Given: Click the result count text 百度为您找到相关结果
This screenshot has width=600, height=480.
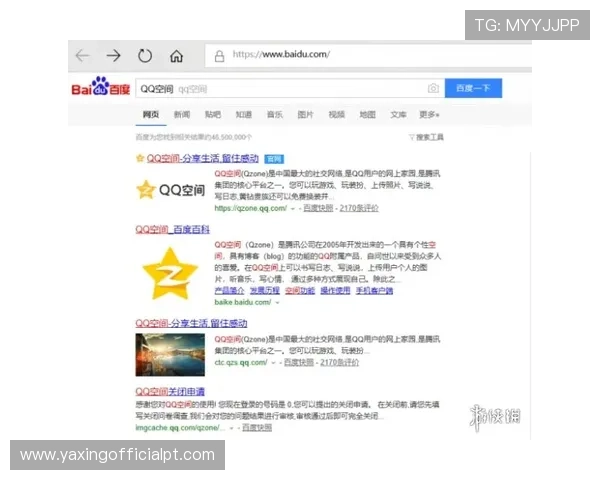Looking at the screenshot, I should pyautogui.click(x=194, y=137).
